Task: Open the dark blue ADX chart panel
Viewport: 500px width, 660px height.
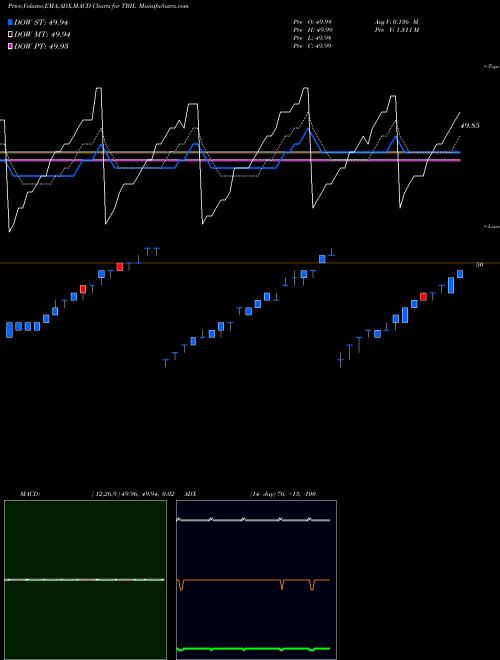Action: pos(256,580)
